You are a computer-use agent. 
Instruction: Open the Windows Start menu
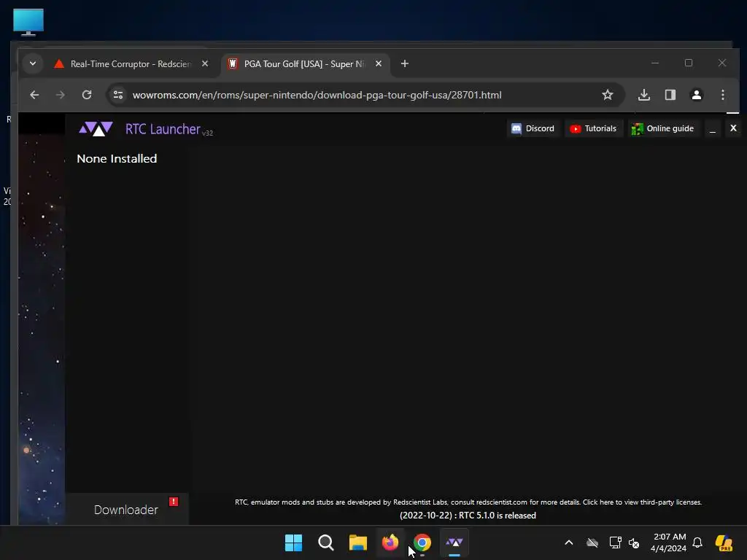coord(293,542)
